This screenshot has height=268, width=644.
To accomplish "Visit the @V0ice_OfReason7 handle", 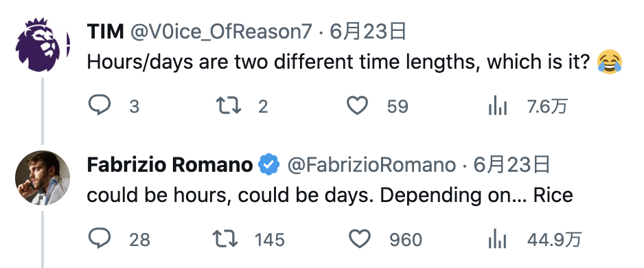I will click(222, 32).
